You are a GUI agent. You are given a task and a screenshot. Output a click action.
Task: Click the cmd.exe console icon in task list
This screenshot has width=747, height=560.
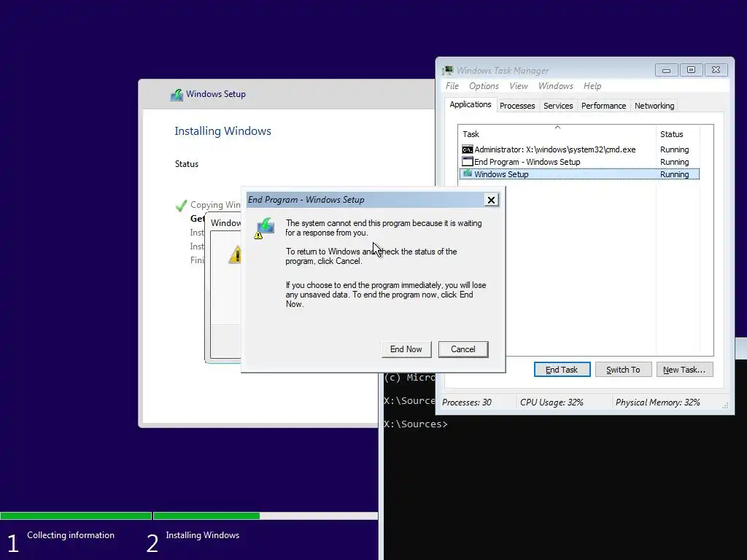tap(468, 149)
